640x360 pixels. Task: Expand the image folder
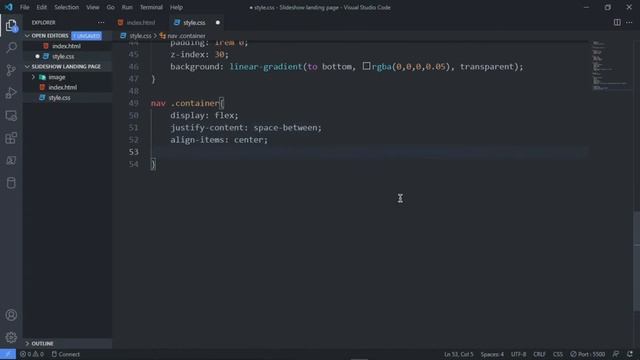click(x=33, y=77)
